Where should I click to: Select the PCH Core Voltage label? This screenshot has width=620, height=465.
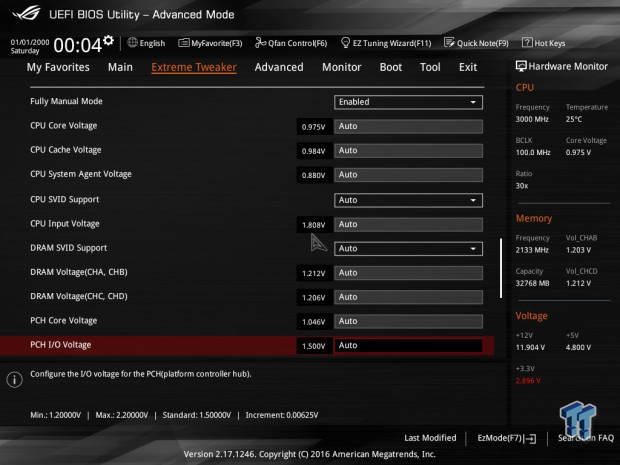[x=63, y=320]
